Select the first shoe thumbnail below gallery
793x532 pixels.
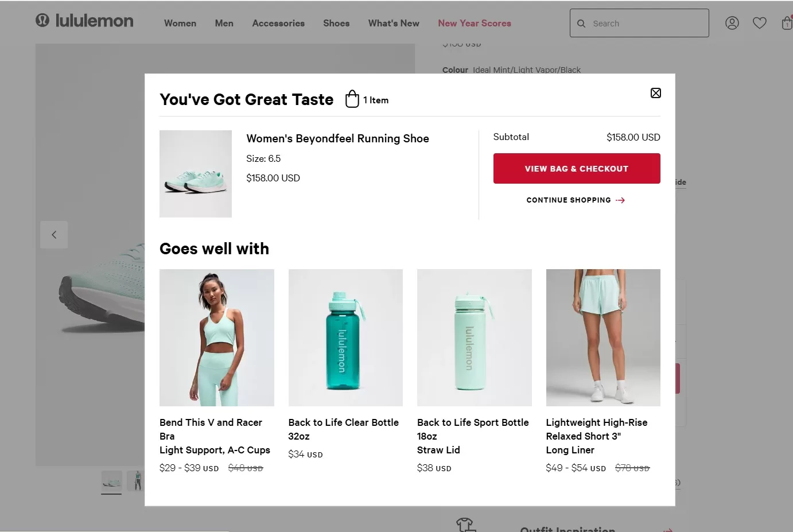(x=111, y=481)
